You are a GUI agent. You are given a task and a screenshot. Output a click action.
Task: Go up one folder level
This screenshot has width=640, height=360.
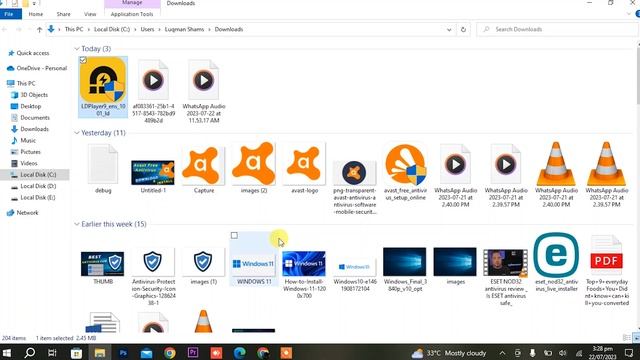click(x=39, y=29)
